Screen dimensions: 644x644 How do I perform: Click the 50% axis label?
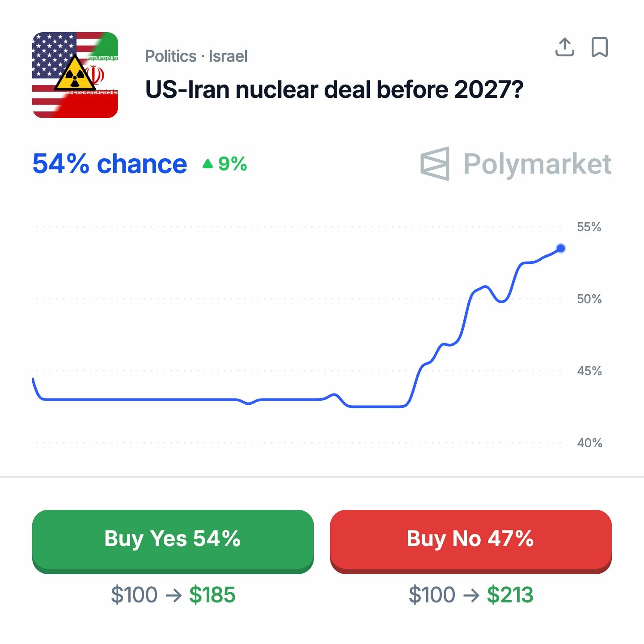589,299
